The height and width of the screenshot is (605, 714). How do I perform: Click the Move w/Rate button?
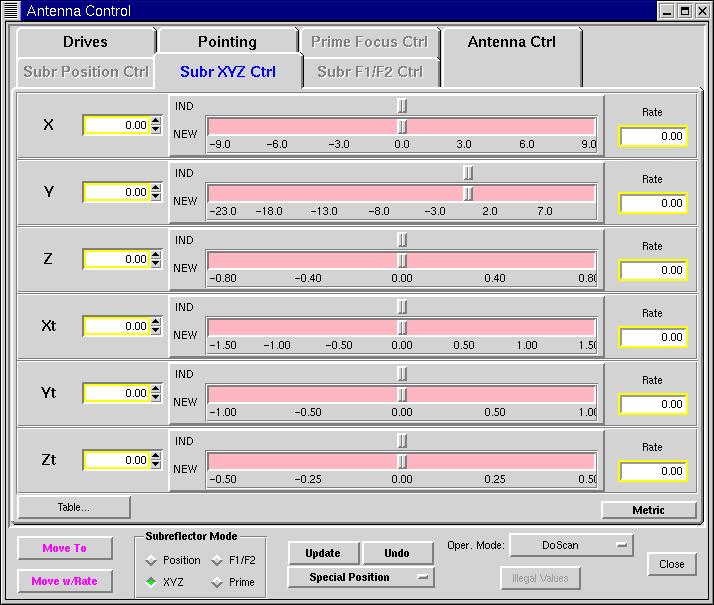65,581
